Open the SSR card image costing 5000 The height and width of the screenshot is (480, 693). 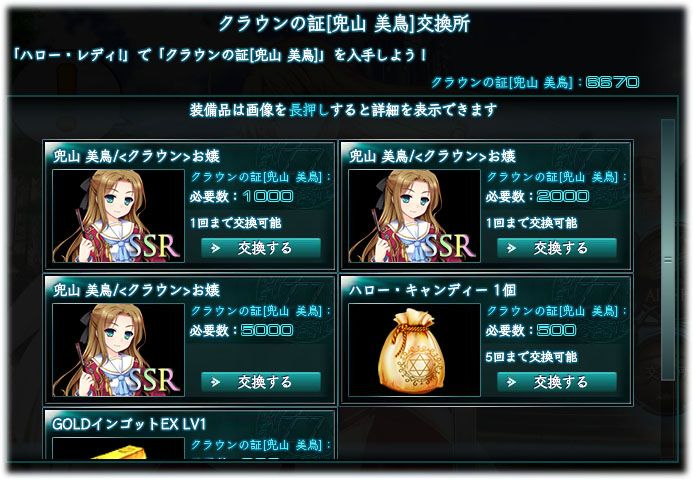coord(118,350)
